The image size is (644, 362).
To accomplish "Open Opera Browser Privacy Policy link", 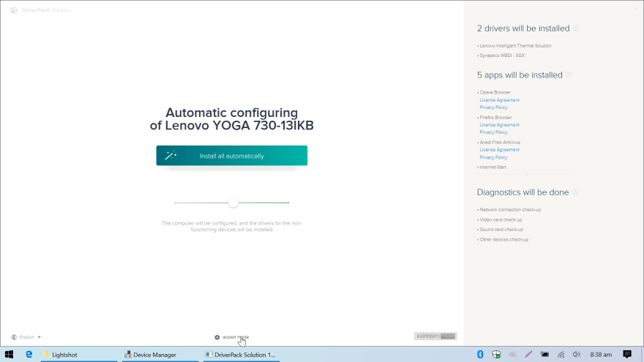I will [x=493, y=108].
